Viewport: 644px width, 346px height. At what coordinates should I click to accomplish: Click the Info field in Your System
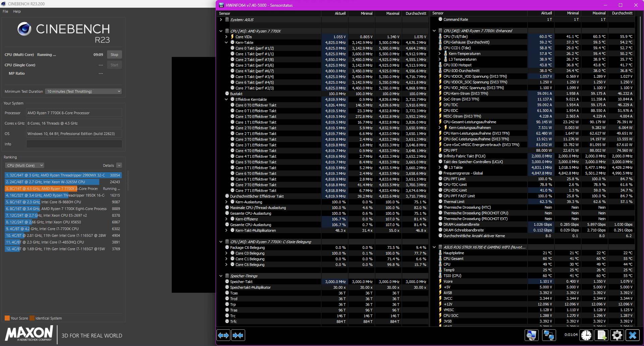pos(74,144)
